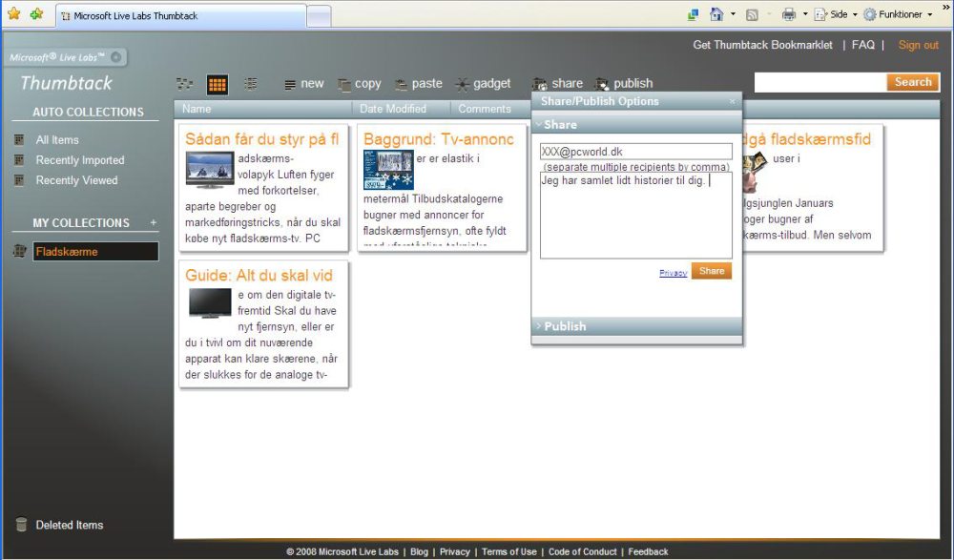
Task: Open the Funktioner dropdown menu
Action: coord(898,14)
